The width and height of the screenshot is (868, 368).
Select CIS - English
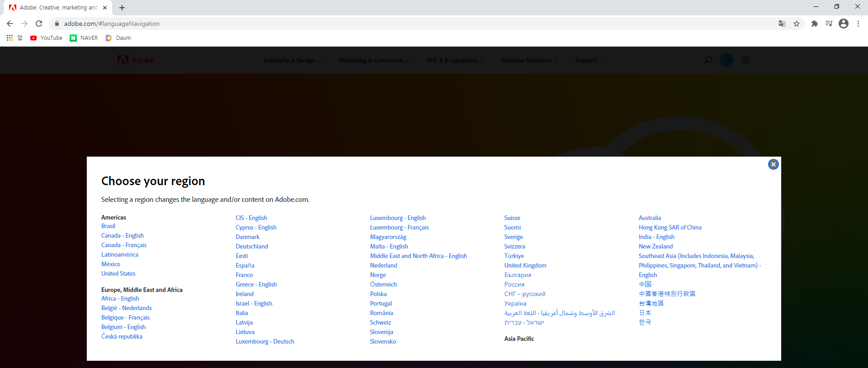click(x=251, y=218)
